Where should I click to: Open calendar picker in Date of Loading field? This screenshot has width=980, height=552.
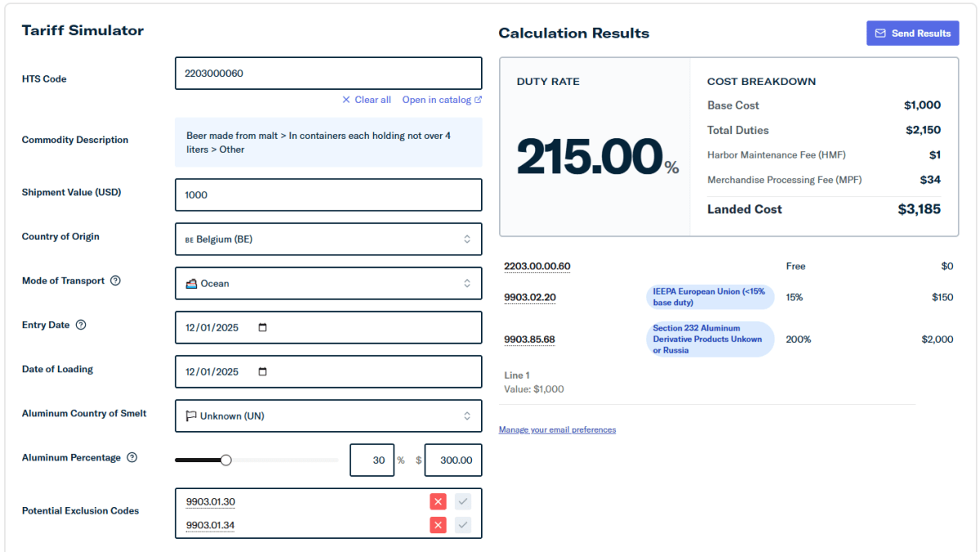click(x=262, y=372)
